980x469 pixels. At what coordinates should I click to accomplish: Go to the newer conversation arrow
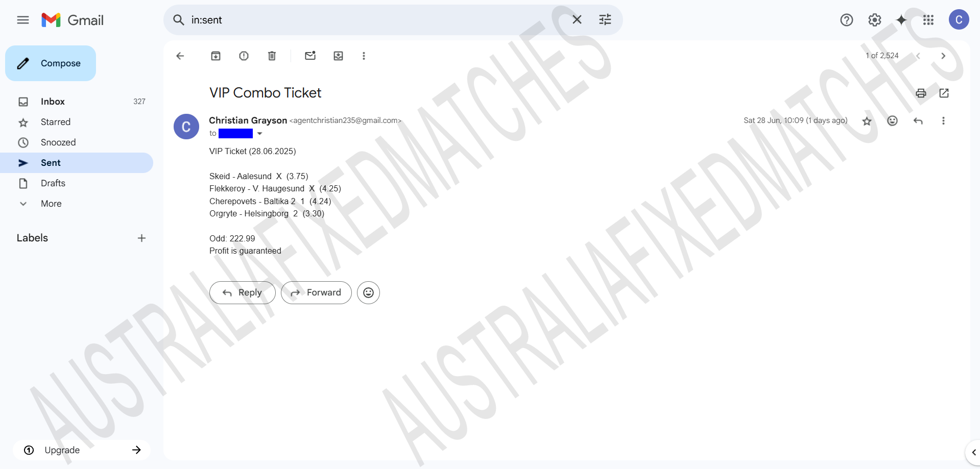point(918,56)
